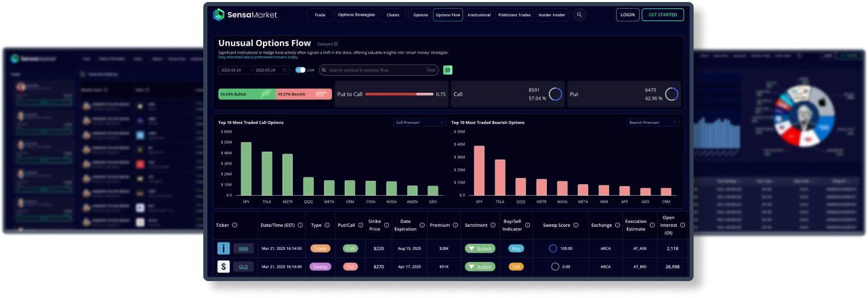Image resolution: width=868 pixels, height=298 pixels.
Task: Click the info icon beside Delayed
Action: coord(336,44)
